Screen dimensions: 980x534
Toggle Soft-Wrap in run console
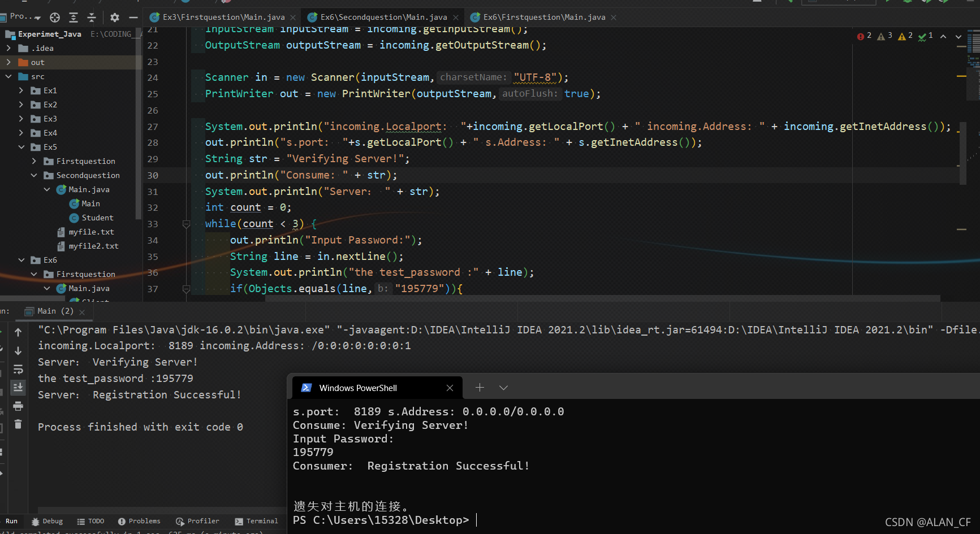(18, 370)
